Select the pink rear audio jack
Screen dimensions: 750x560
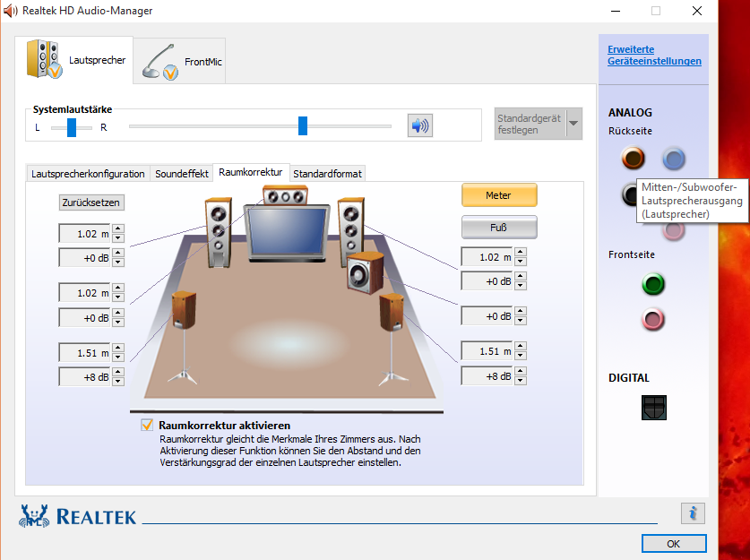tap(674, 230)
